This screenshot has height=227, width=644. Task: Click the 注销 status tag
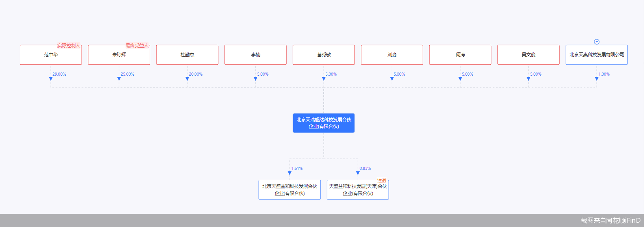point(381,180)
